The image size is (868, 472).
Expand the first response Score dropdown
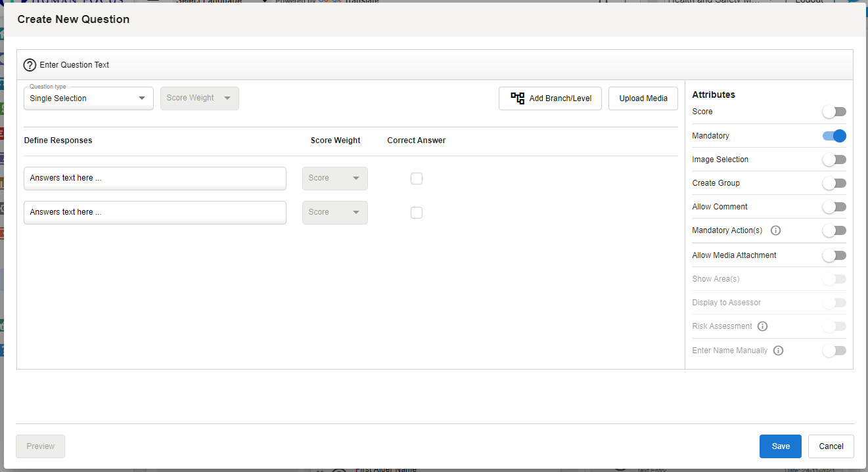(x=334, y=179)
